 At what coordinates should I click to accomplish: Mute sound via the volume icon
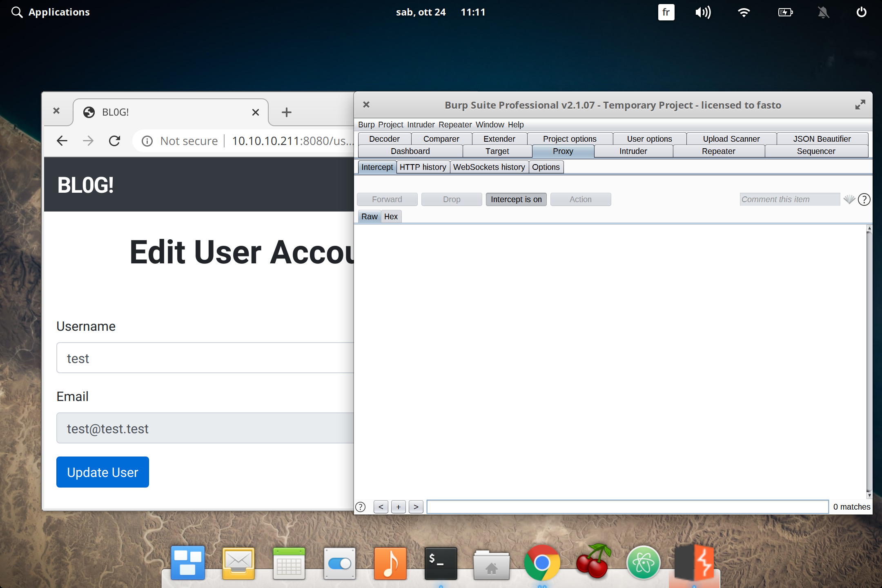coord(702,12)
